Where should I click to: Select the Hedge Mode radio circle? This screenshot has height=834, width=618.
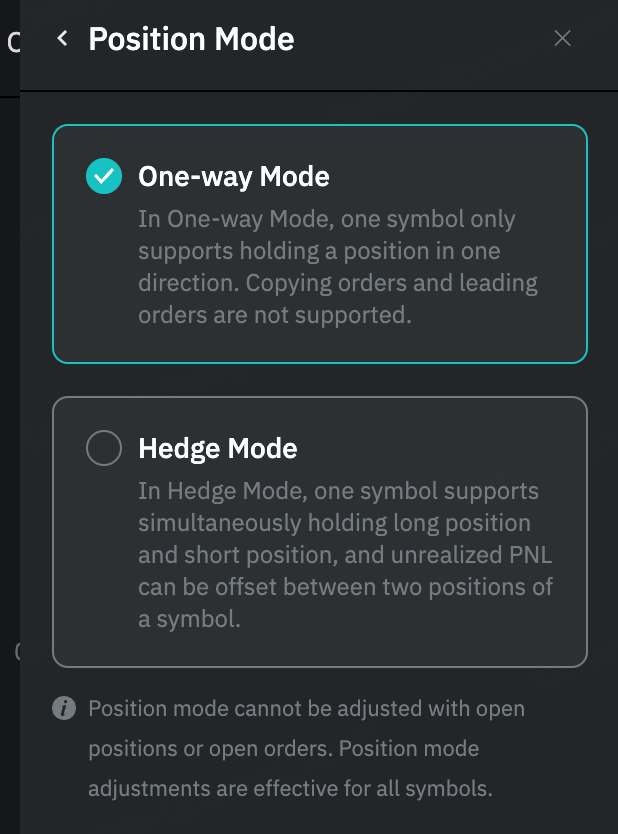pos(104,449)
